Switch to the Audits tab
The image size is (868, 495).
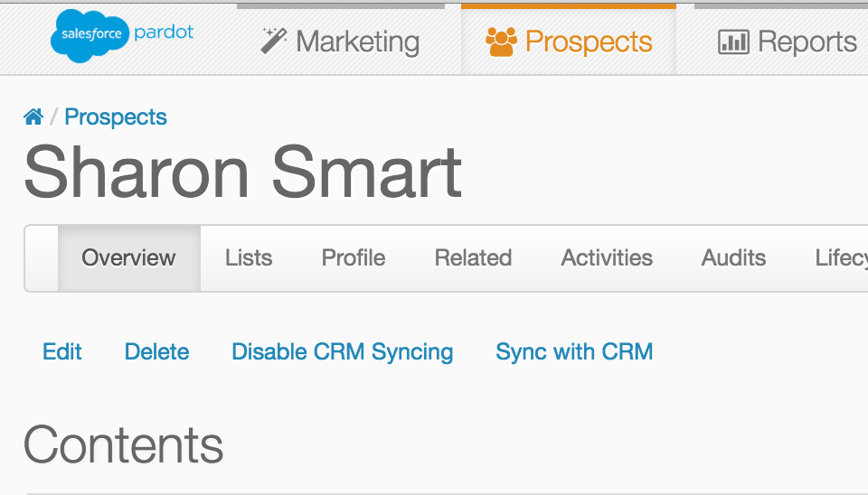(x=733, y=258)
